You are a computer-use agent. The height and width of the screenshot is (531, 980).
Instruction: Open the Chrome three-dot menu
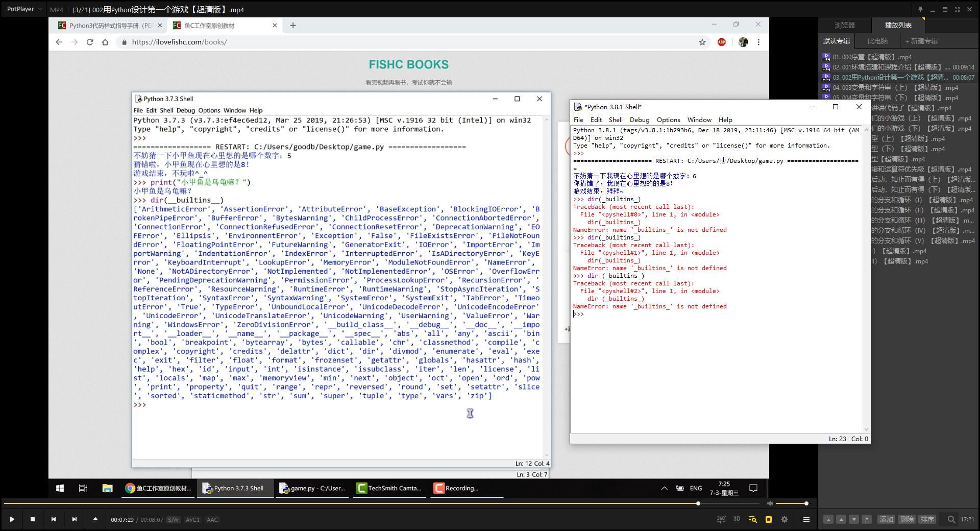coord(758,42)
